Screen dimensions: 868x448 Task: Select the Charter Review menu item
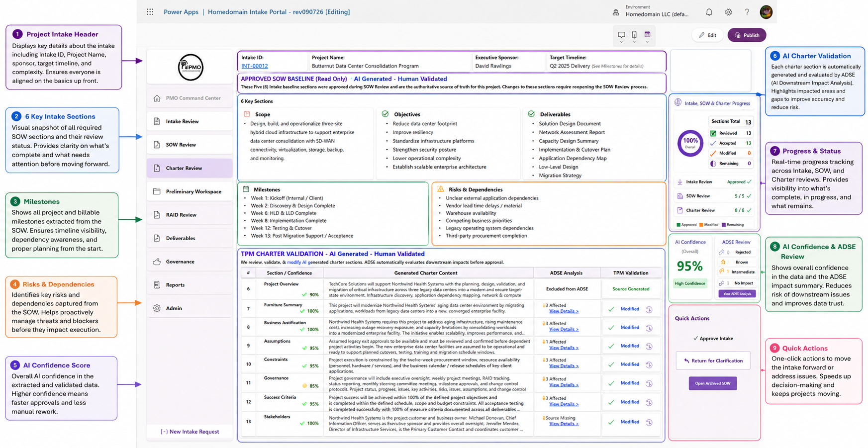pyautogui.click(x=190, y=168)
